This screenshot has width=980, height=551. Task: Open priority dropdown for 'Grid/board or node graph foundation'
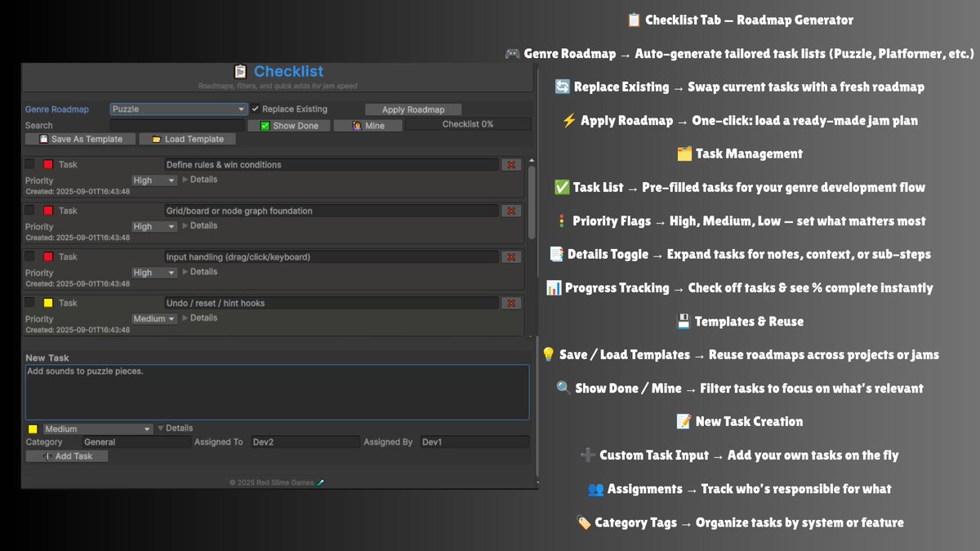click(154, 226)
